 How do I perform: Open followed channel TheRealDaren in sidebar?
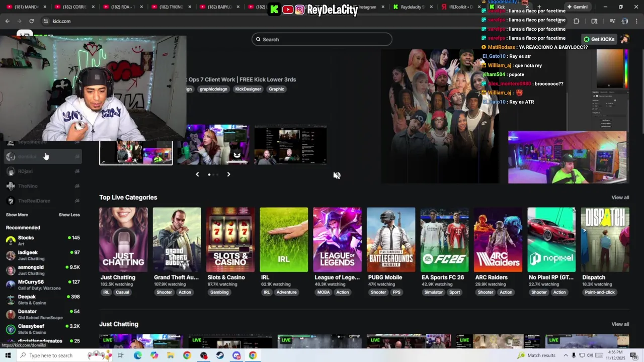click(x=43, y=201)
